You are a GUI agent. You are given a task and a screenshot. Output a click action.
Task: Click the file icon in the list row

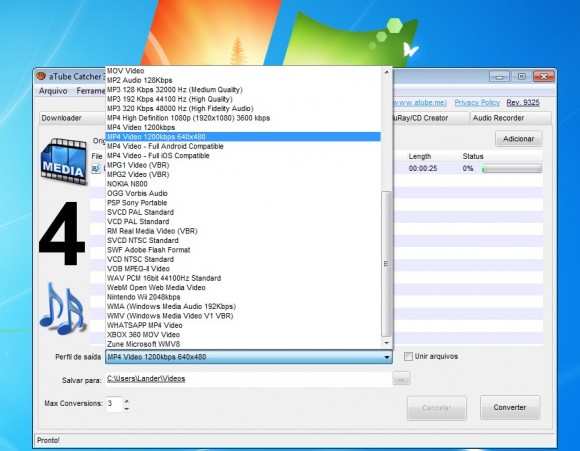96,169
